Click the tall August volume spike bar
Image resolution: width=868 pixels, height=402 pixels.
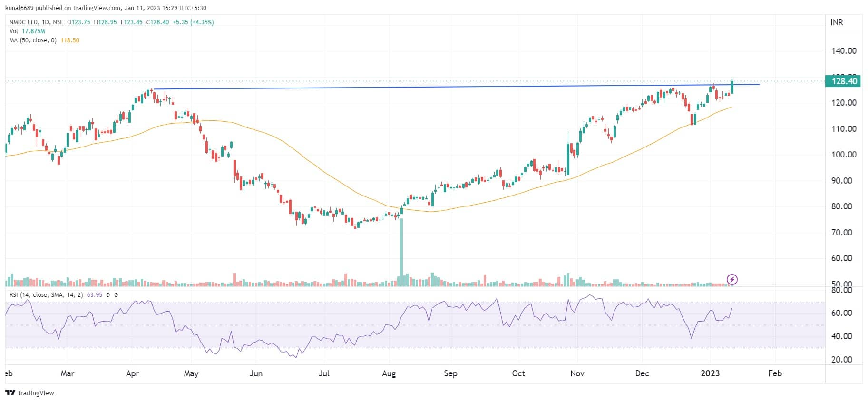(x=401, y=252)
